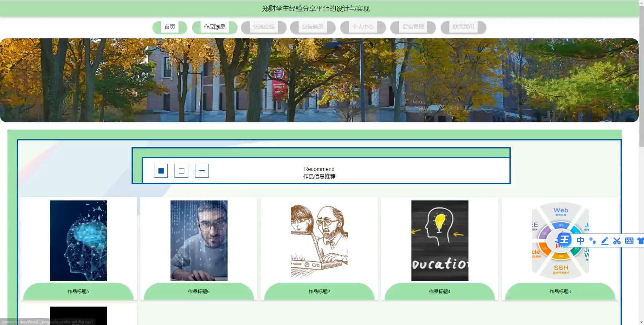Image resolution: width=644 pixels, height=325 pixels.
Task: Open the 公告信息 navigation tab
Action: tap(313, 27)
